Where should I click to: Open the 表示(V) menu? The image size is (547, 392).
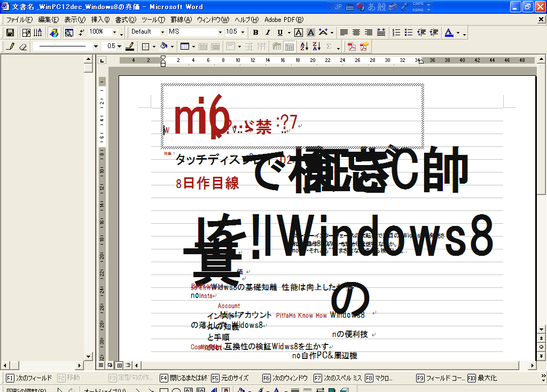[75, 20]
